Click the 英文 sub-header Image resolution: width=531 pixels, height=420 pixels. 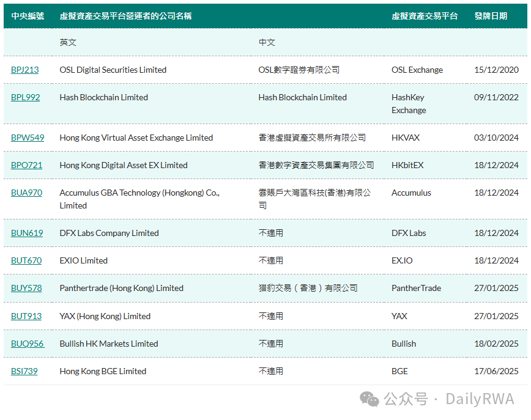click(68, 42)
